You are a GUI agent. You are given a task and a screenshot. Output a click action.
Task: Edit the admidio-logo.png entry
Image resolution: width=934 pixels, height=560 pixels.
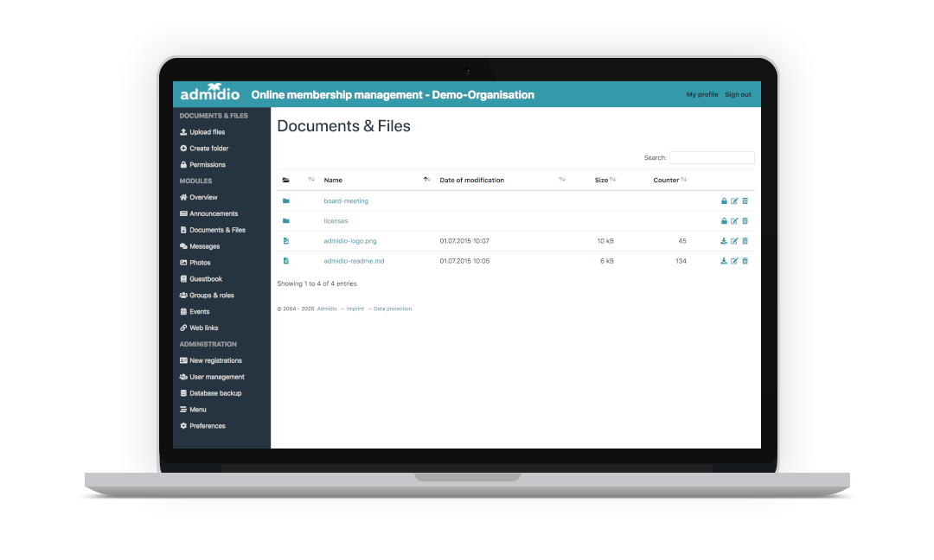[734, 241]
